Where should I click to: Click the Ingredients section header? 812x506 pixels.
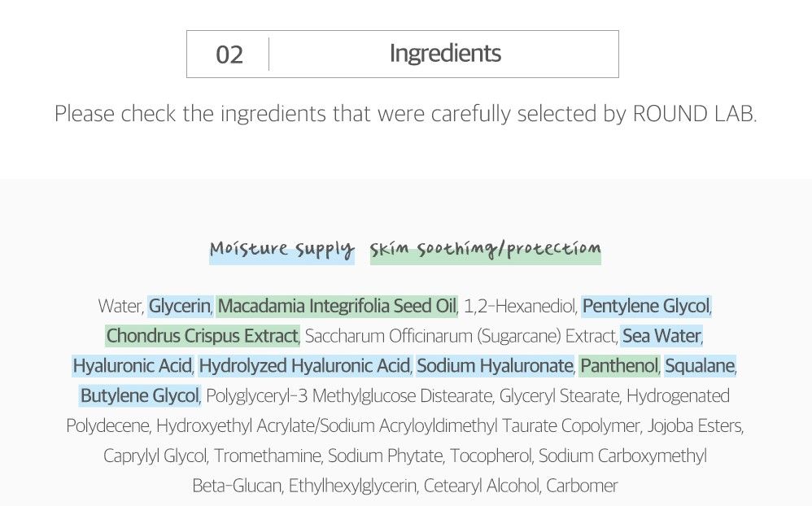(445, 54)
